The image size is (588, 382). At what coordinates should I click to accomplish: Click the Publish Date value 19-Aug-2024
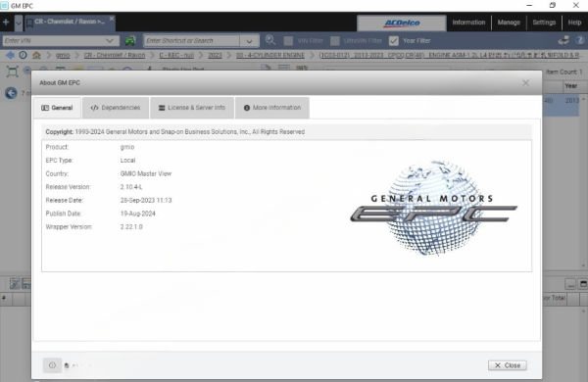[137, 214]
